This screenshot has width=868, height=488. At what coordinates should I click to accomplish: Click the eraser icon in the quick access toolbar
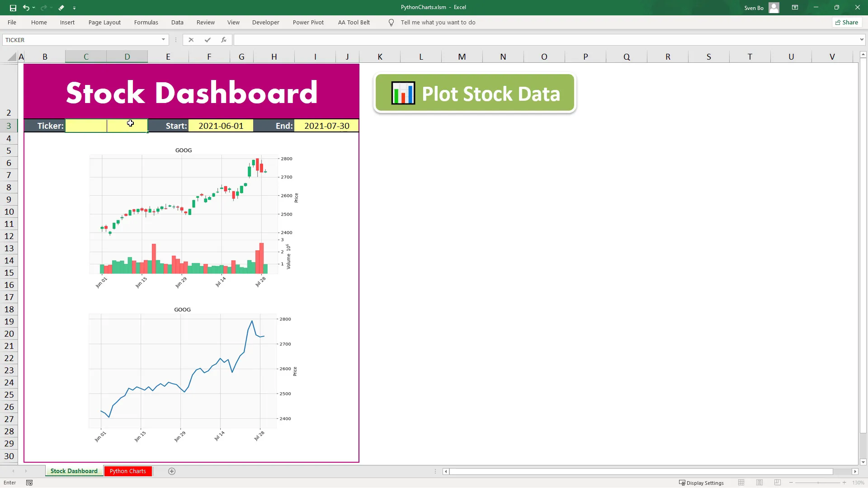point(61,8)
